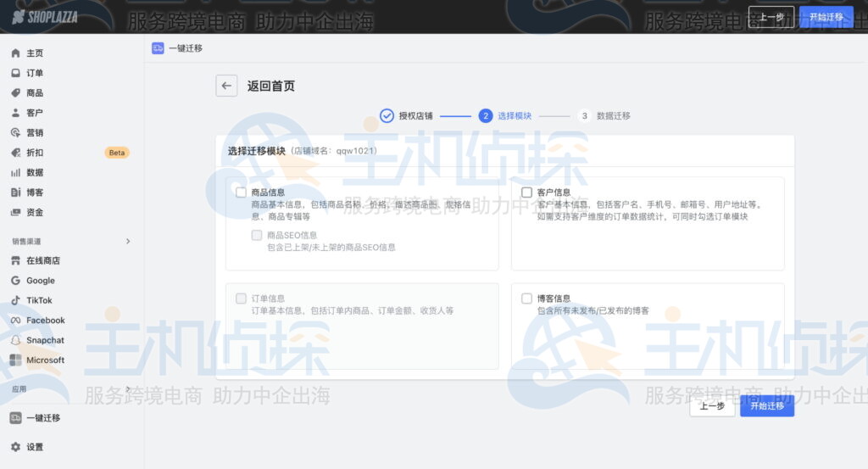
Task: Click step 2 circle for 选择模块
Action: tap(486, 115)
